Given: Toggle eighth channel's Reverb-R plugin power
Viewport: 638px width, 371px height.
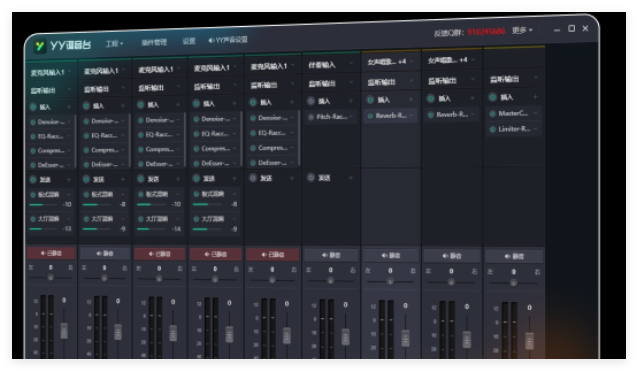Looking at the screenshot, I should pyautogui.click(x=431, y=115).
